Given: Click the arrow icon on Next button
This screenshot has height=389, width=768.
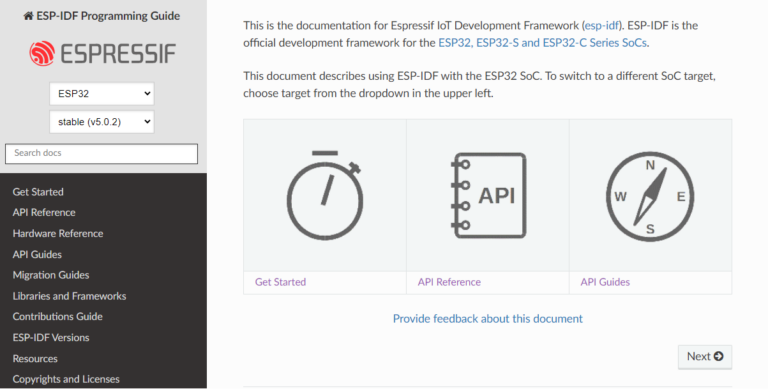Looking at the screenshot, I should (719, 356).
